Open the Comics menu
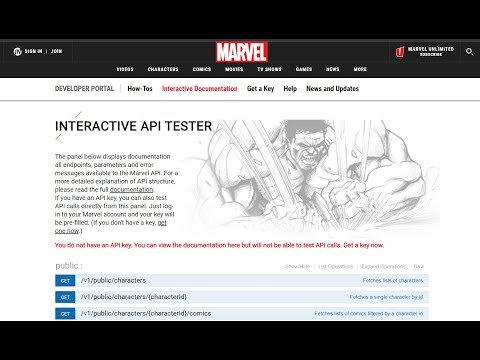 pyautogui.click(x=202, y=69)
